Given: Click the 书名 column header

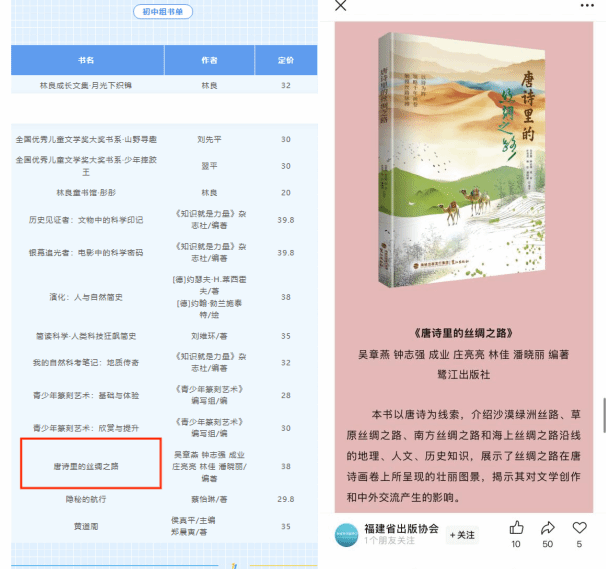Looking at the screenshot, I should (x=86, y=60).
